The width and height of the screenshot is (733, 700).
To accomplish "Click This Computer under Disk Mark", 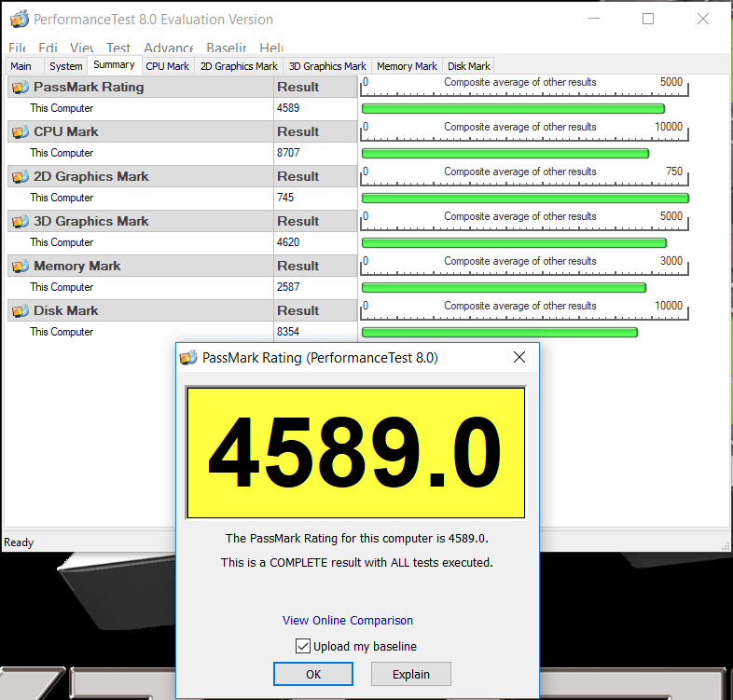I will 62,332.
